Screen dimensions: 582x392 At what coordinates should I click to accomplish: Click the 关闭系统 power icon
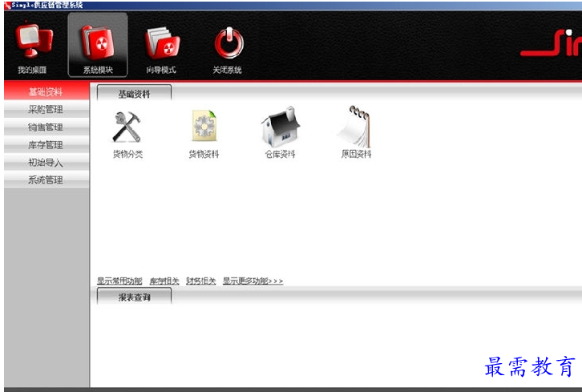(229, 42)
